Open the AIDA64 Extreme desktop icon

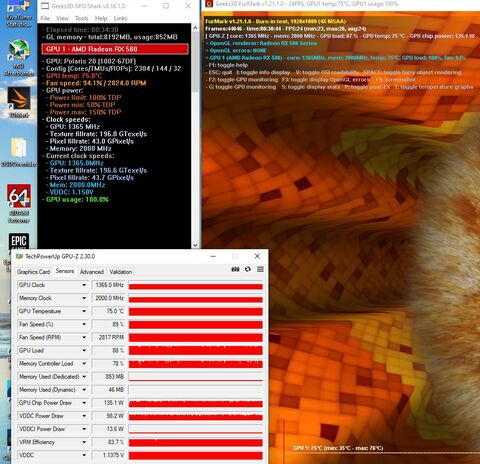[19, 203]
